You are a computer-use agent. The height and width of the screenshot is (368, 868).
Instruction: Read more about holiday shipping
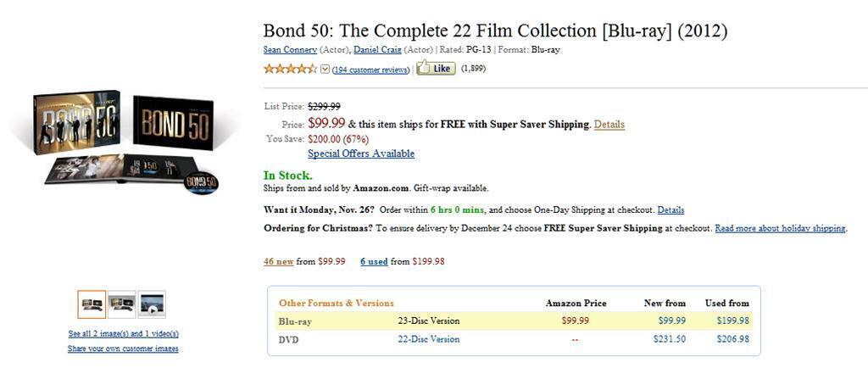point(780,228)
